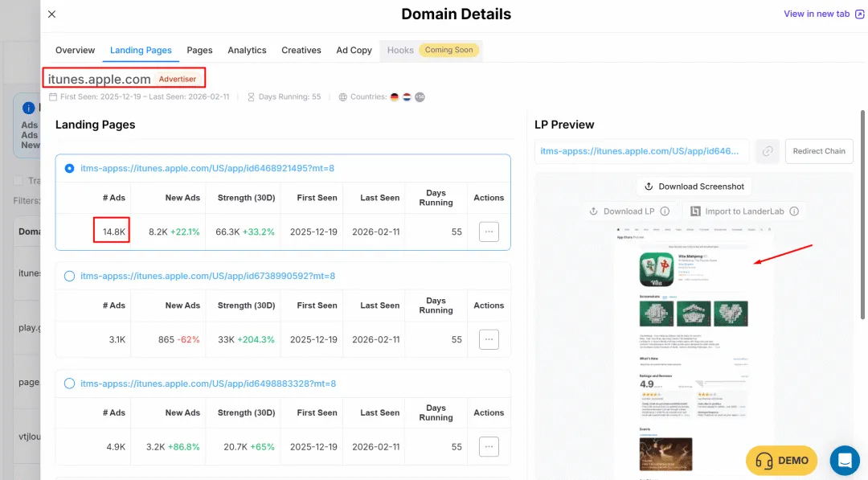Click the Advertiser tag badge
The image size is (868, 480).
coord(177,79)
